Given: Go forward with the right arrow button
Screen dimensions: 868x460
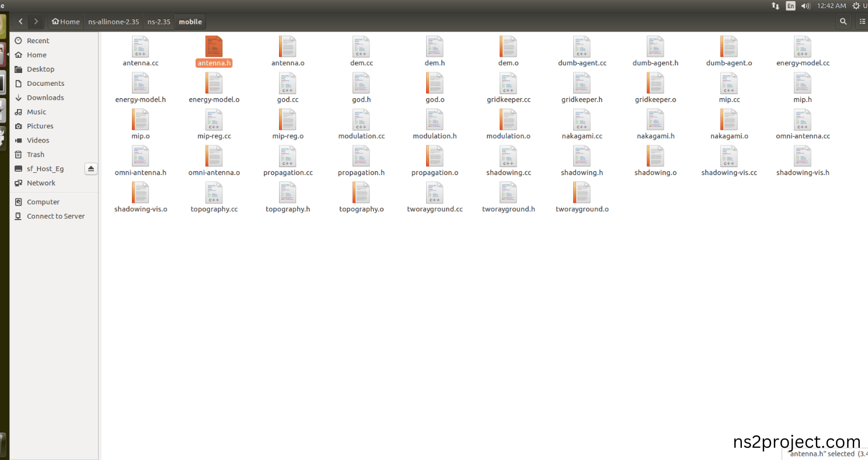Looking at the screenshot, I should coord(36,22).
